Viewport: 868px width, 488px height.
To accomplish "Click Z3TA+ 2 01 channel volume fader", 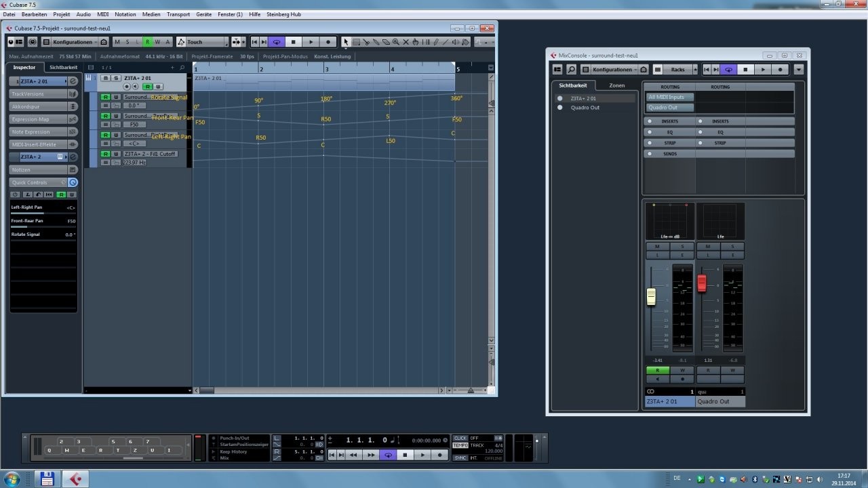I will coord(651,297).
